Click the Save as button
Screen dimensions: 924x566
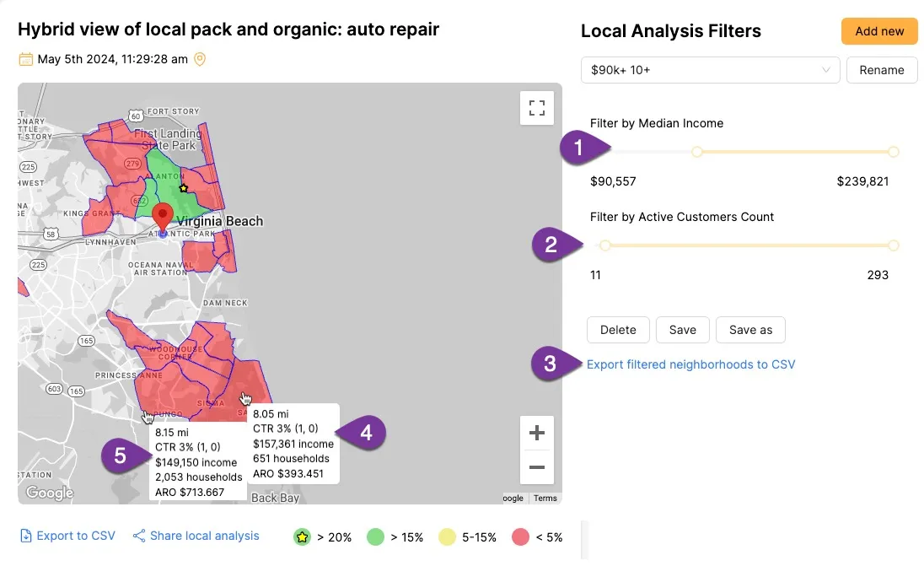pos(750,330)
